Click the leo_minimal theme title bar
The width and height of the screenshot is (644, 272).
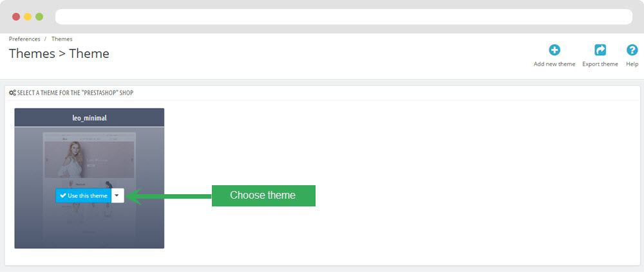pyautogui.click(x=89, y=118)
